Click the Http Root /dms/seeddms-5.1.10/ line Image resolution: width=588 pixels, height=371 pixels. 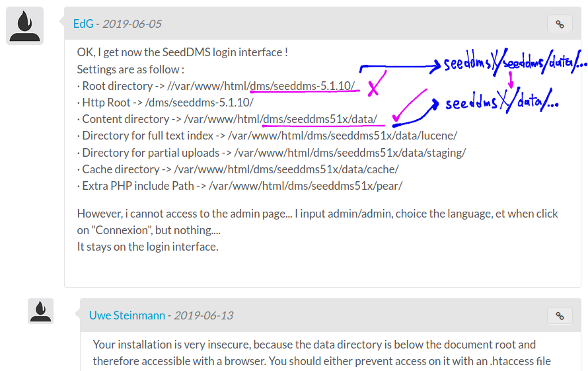(165, 103)
